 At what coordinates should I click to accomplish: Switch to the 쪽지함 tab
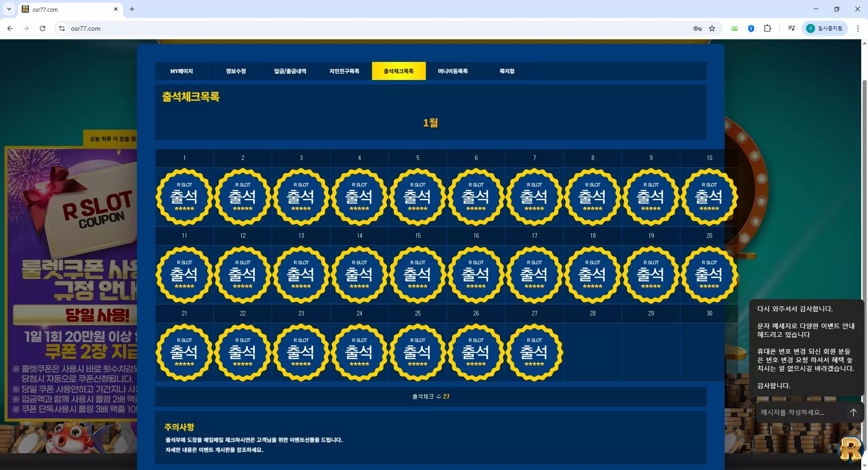click(x=507, y=71)
